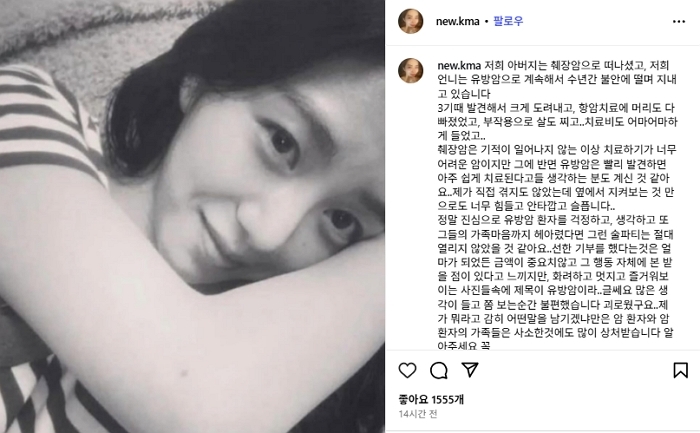Open new.kma profile from caption username
Screen dimensions: 700x433
(x=459, y=66)
